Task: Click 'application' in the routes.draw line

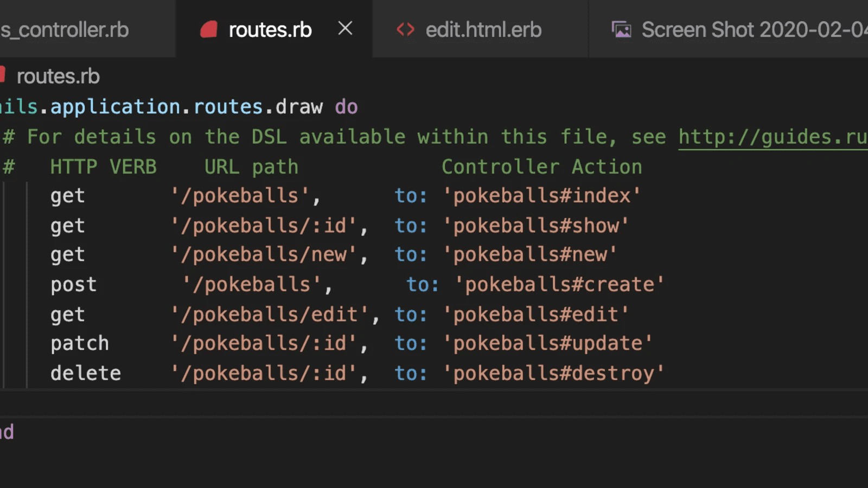Action: tap(115, 107)
